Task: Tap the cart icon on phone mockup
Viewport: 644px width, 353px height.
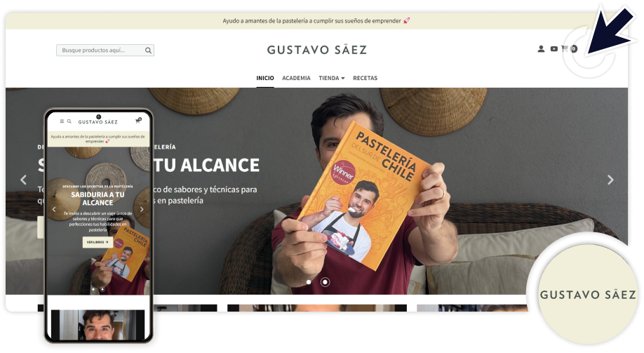Action: pyautogui.click(x=137, y=121)
